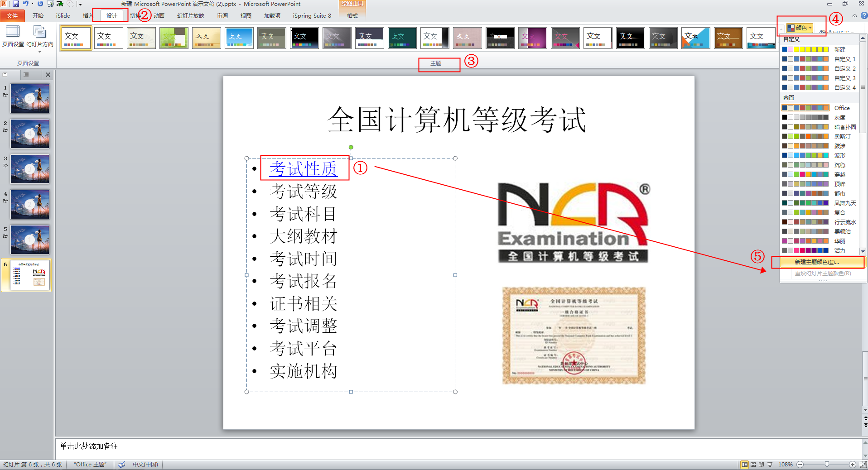Apply the brown leather theme thumbnail
This screenshot has height=470, width=868.
click(x=728, y=38)
